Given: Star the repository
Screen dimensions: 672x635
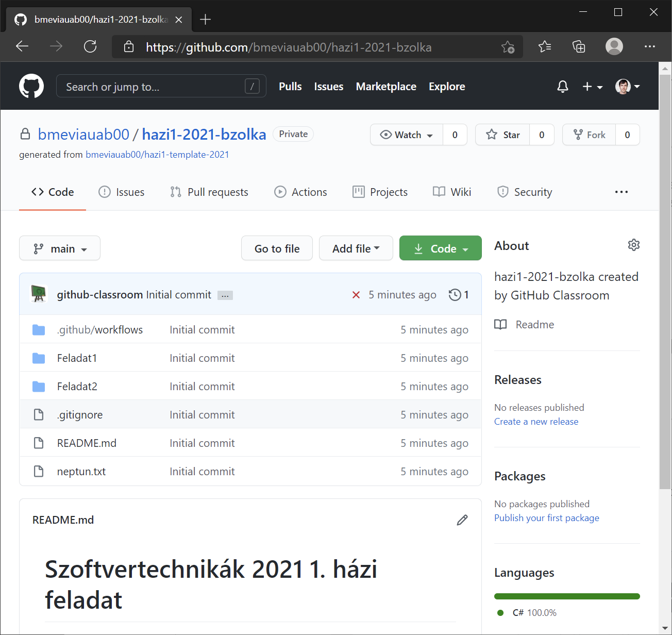Looking at the screenshot, I should coord(502,135).
